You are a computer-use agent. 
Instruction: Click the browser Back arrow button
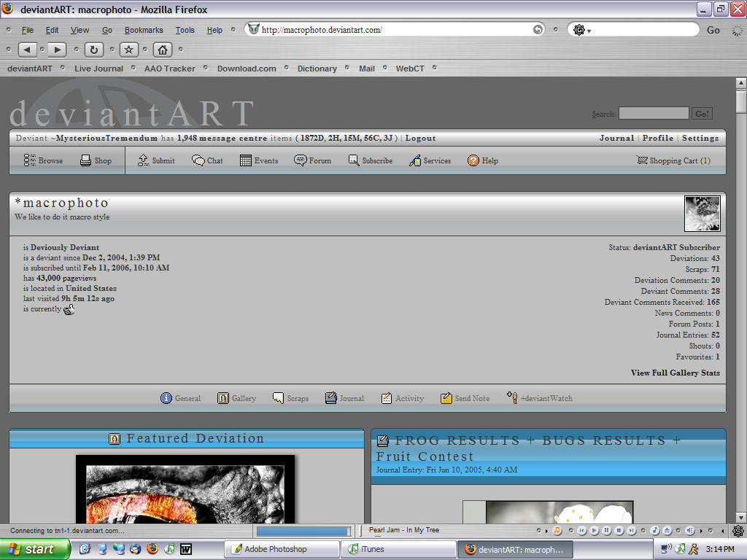point(27,49)
